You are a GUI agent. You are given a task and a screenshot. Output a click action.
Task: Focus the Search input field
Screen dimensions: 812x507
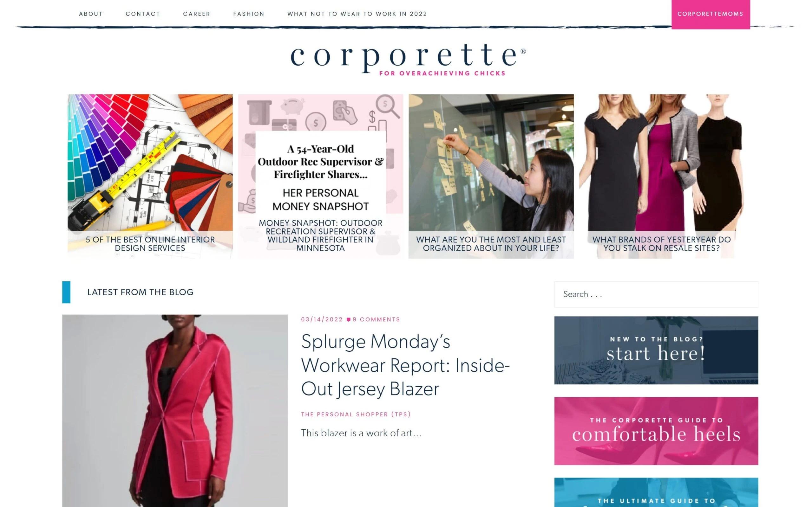pyautogui.click(x=656, y=294)
